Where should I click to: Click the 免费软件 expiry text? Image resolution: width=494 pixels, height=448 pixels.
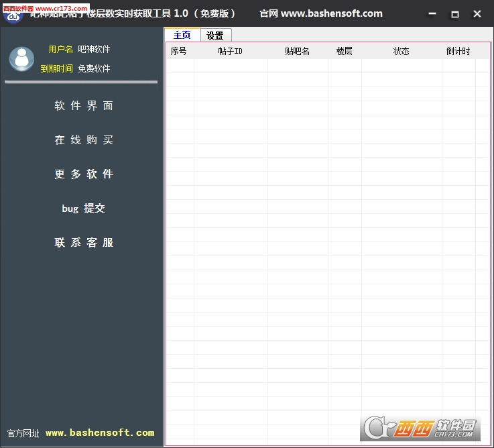pyautogui.click(x=94, y=68)
